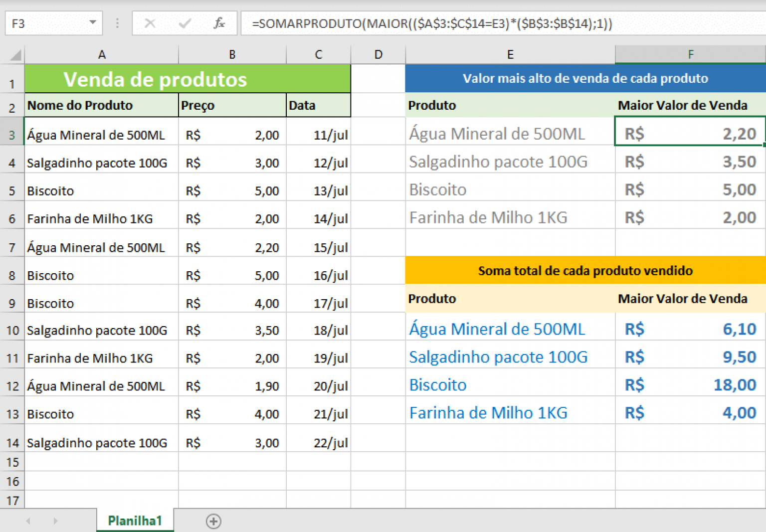
Task: Select row 15 header
Action: click(x=12, y=462)
